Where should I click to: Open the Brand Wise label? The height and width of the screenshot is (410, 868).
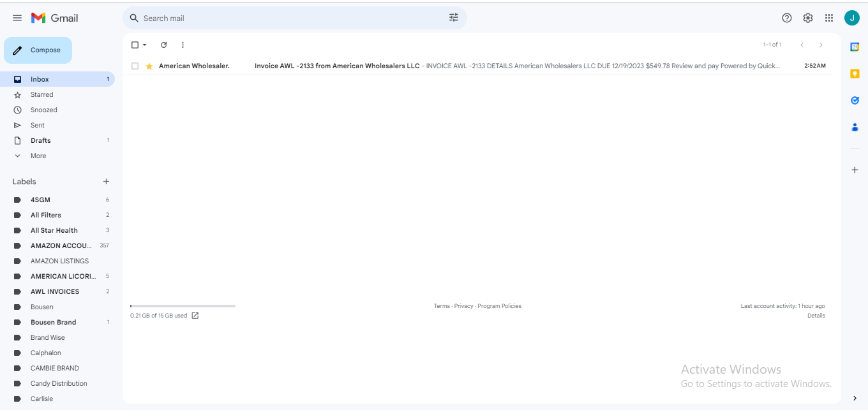coord(57,337)
